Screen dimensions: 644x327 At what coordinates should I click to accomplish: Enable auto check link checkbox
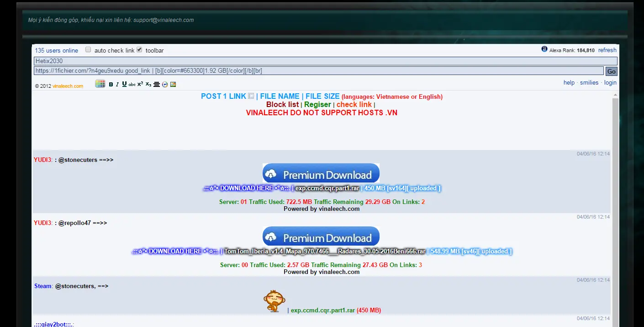point(88,49)
